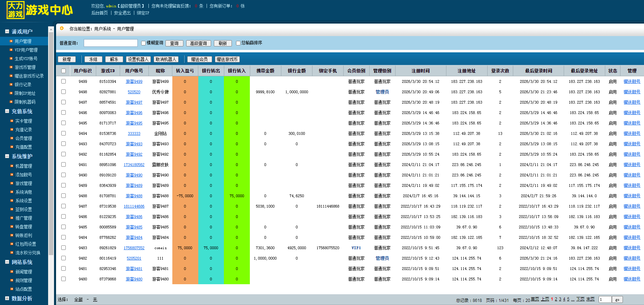Open 游戏币管理 in the sidebar

point(25,67)
